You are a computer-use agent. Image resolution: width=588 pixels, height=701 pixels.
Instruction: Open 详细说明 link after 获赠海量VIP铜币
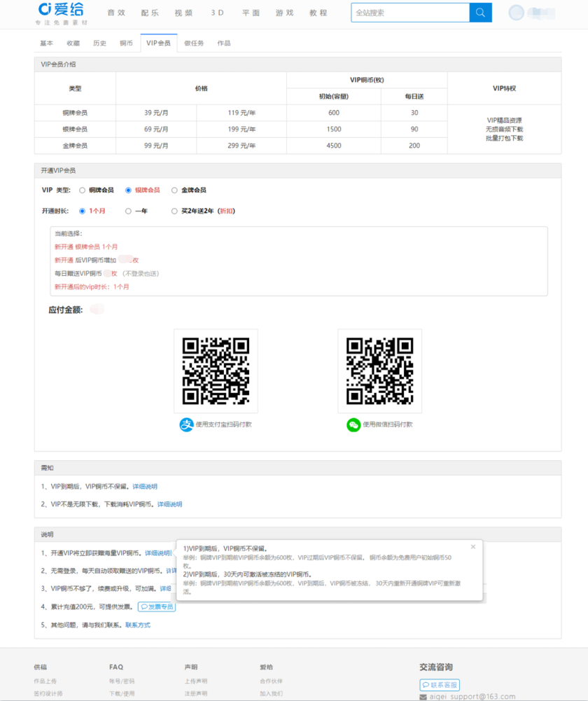tap(157, 553)
